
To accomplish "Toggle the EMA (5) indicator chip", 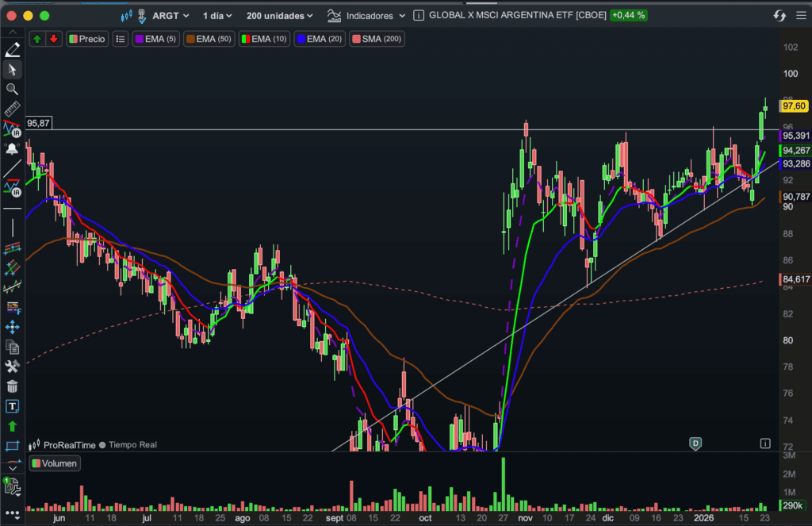I will 156,39.
